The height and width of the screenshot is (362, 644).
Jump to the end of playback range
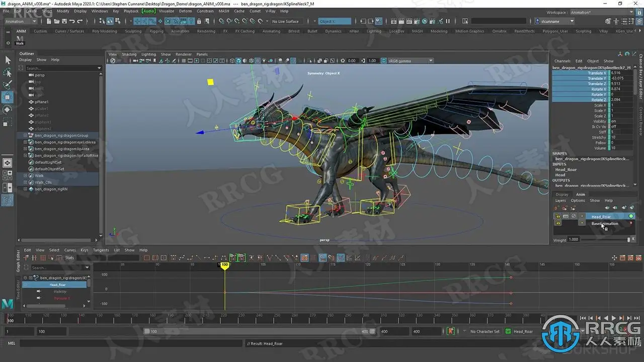pos(636,318)
